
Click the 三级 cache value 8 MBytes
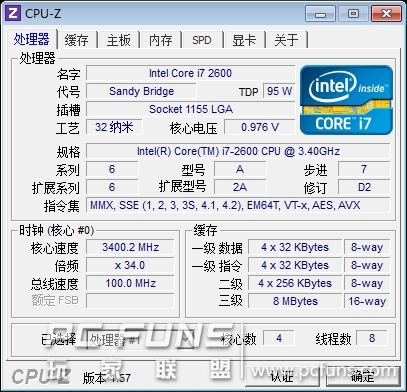(295, 301)
